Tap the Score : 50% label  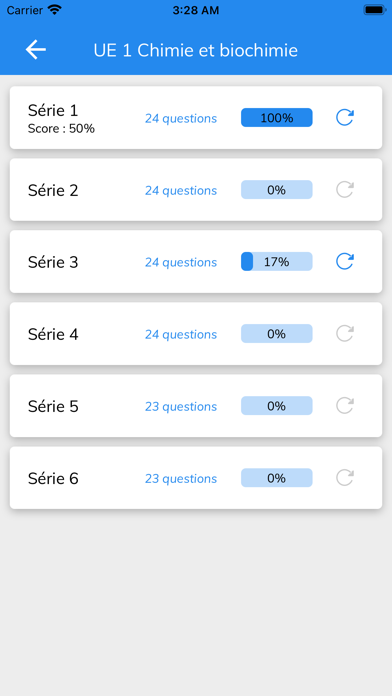[61, 129]
